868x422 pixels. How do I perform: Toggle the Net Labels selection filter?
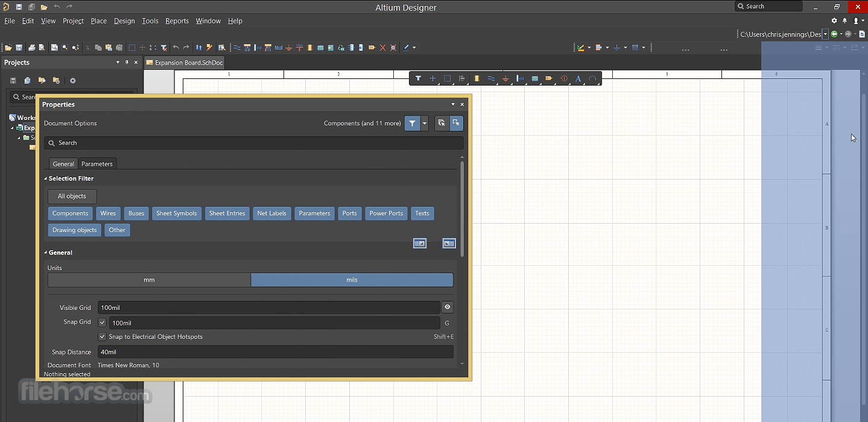(x=271, y=213)
